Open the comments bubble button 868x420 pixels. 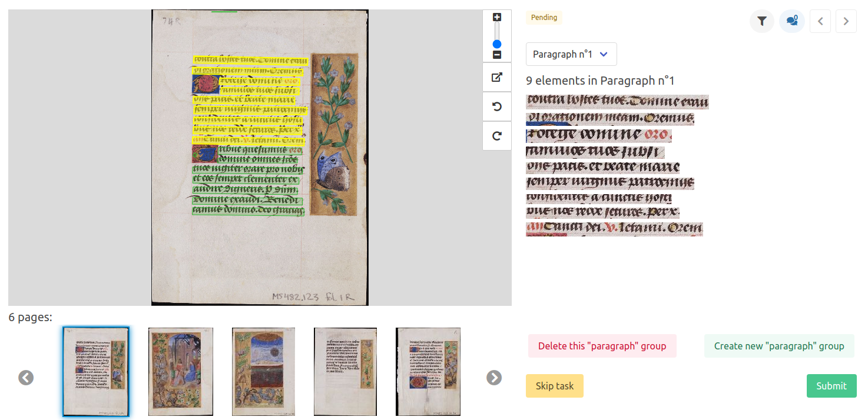(x=792, y=21)
